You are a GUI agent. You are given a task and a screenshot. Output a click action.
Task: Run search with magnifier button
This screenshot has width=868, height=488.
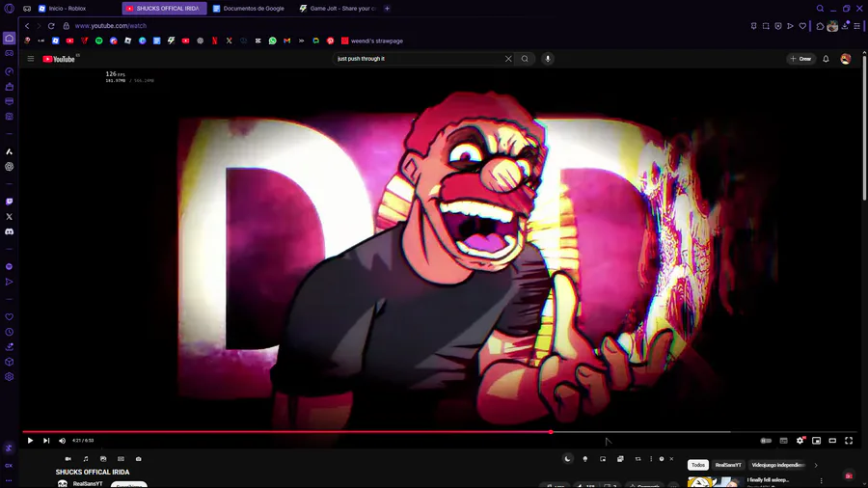click(x=525, y=59)
